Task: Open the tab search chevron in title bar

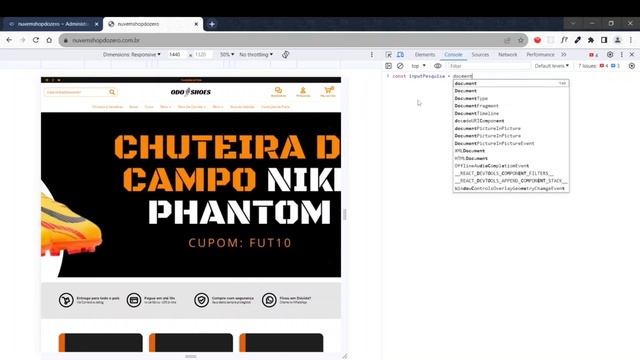Action: click(573, 24)
